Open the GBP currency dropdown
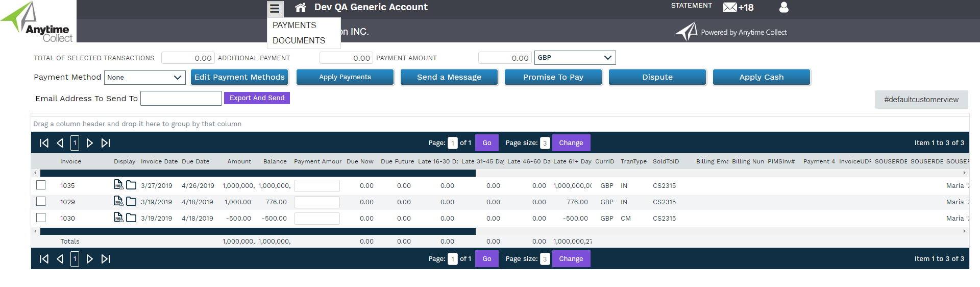 pyautogui.click(x=575, y=58)
